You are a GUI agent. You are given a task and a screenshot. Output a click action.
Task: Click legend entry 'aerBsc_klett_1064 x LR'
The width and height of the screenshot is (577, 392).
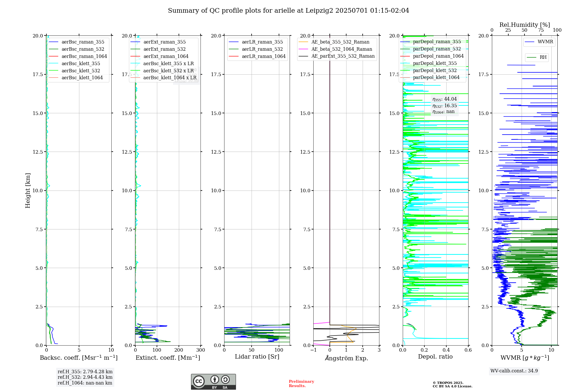(x=170, y=78)
